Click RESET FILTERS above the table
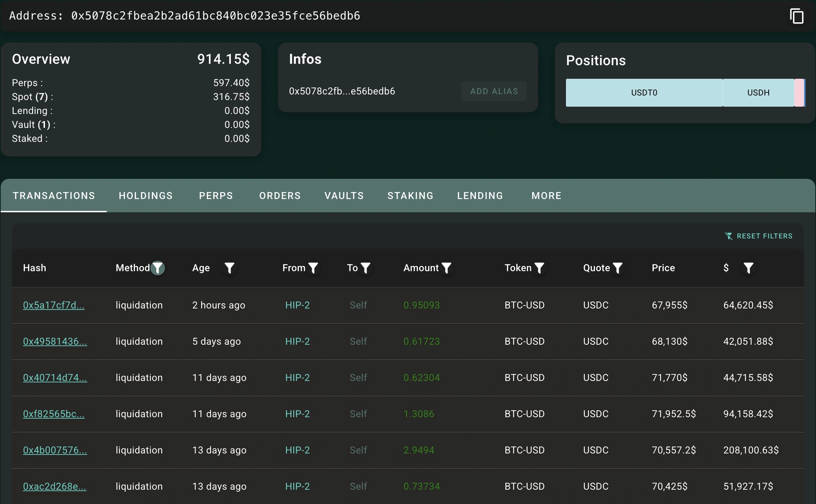The image size is (816, 504). (x=758, y=236)
